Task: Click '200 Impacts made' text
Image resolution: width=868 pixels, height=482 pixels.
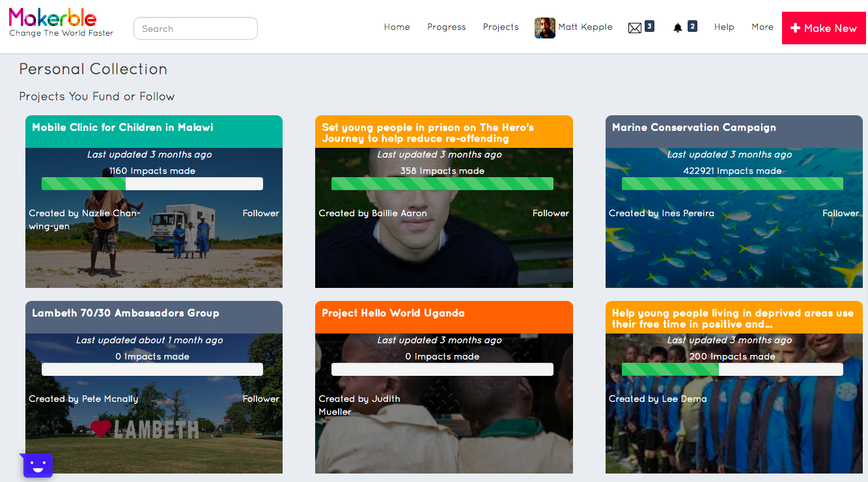Action: coord(733,356)
